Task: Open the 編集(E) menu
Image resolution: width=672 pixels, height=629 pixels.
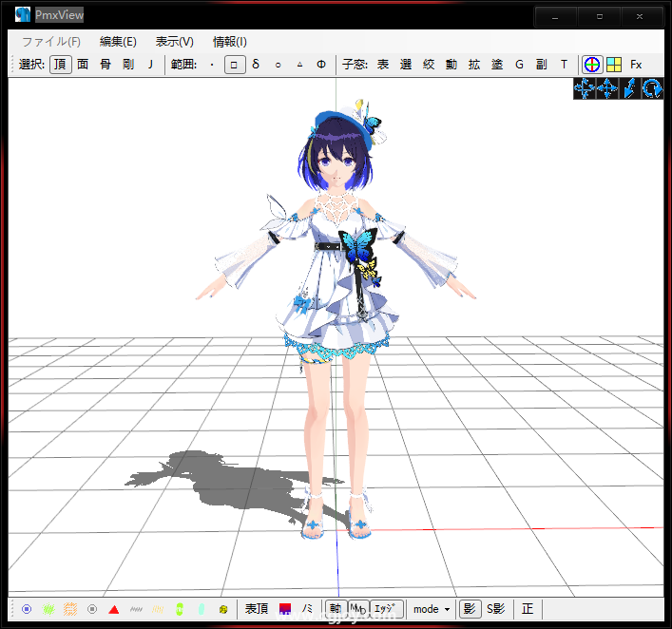Action: click(x=118, y=42)
